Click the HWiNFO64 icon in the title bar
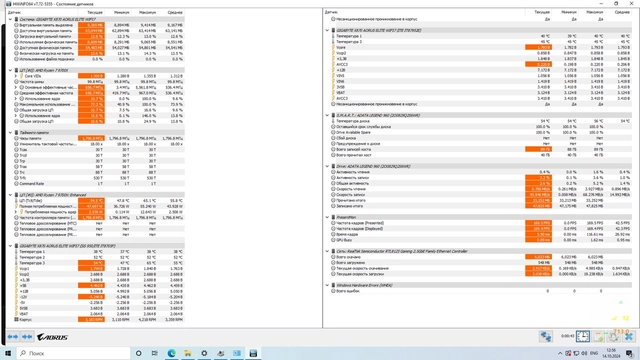This screenshot has width=640, height=360. coord(9,4)
